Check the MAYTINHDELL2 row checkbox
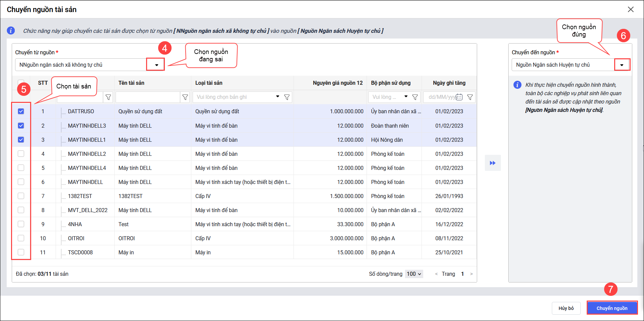 [x=21, y=154]
